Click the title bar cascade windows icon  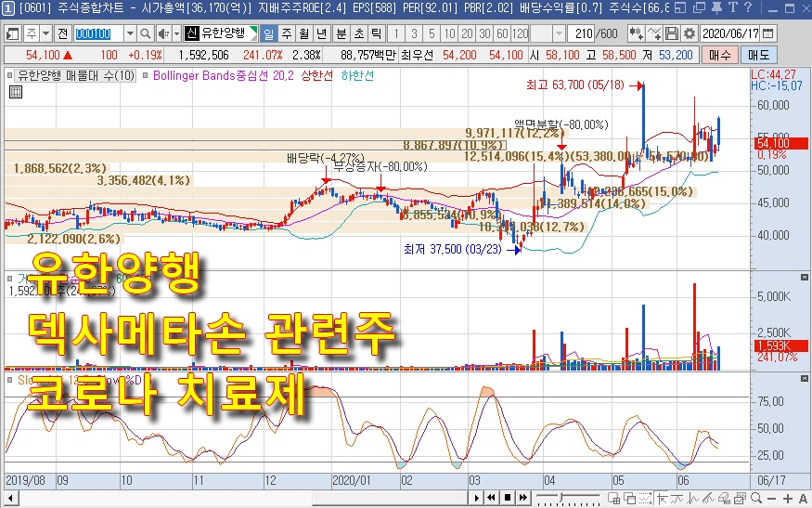tap(699, 7)
